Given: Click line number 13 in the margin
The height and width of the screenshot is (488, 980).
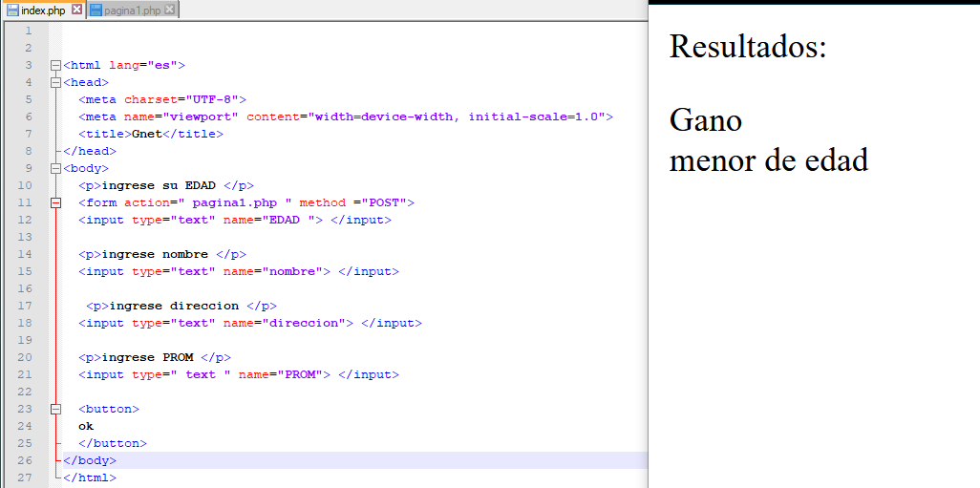Looking at the screenshot, I should click(26, 237).
